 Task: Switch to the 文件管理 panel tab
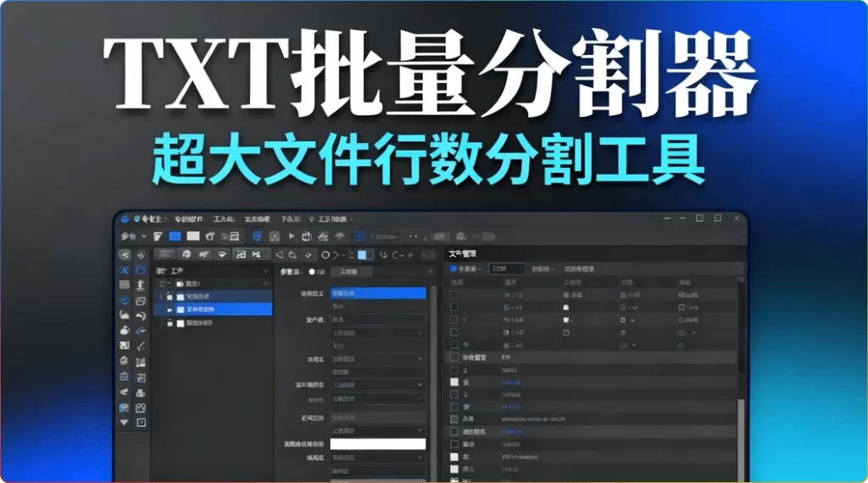tap(463, 254)
